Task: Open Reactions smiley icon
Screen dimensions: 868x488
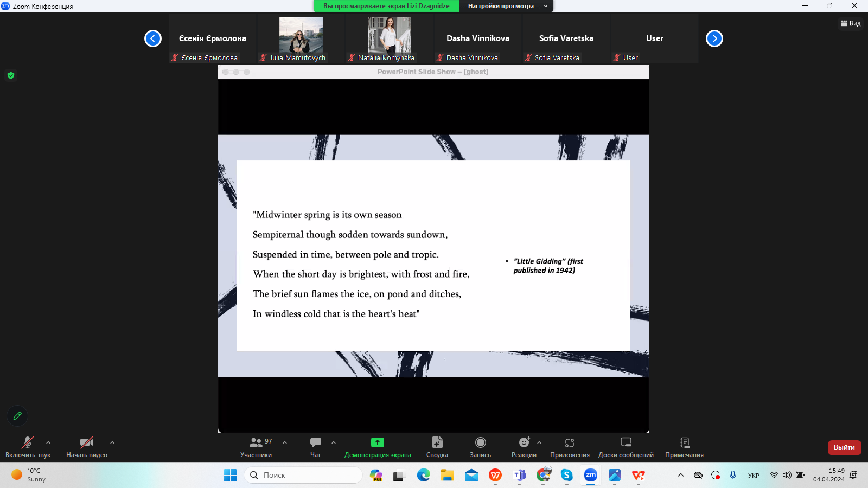Action: coord(524,443)
